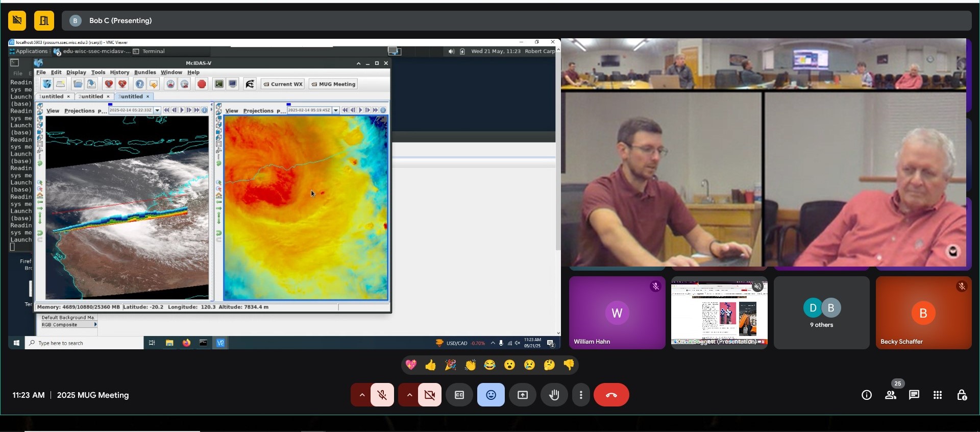
Task: Click the green terminal screen toolbar icon
Action: (219, 84)
